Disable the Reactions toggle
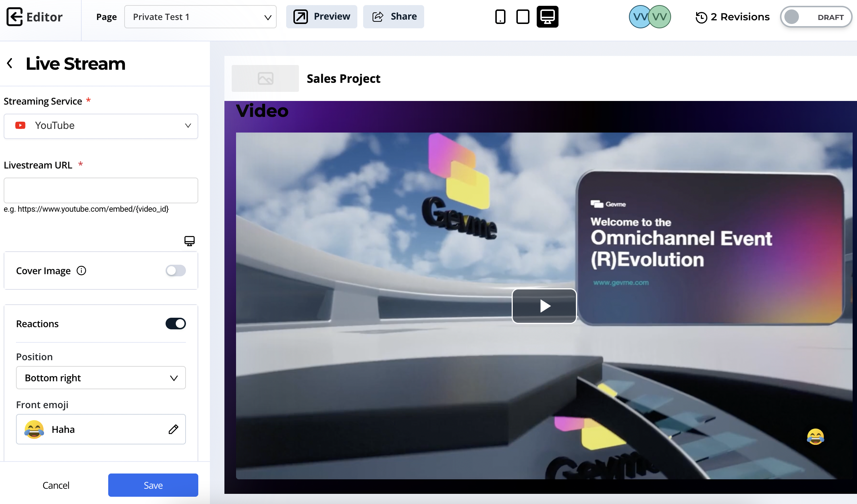This screenshot has width=857, height=504. click(x=176, y=324)
